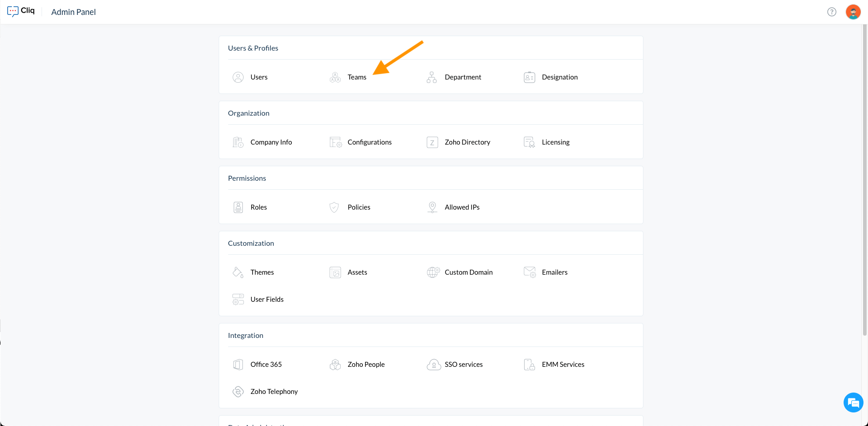This screenshot has height=426, width=868.
Task: Click the Zoho Directory icon
Action: tap(432, 142)
